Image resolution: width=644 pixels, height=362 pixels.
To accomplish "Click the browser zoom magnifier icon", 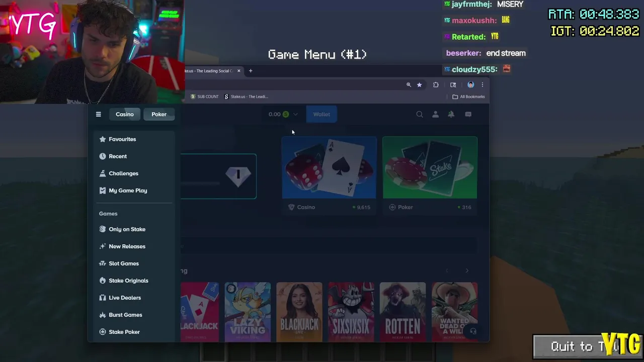I will coord(409,85).
